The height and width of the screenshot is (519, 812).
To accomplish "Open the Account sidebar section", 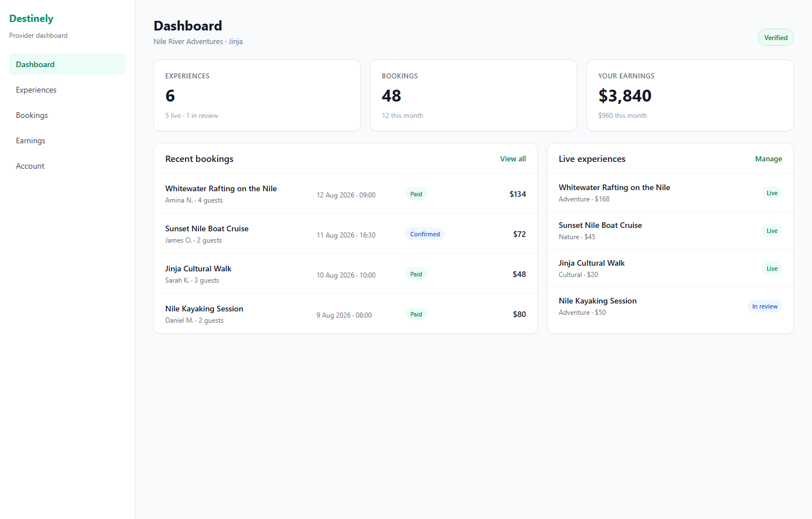I will (x=67, y=166).
